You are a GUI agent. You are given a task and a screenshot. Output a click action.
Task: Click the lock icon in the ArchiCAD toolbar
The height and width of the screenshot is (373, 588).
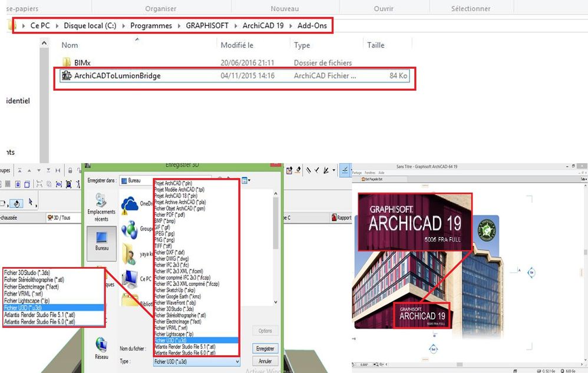click(70, 170)
